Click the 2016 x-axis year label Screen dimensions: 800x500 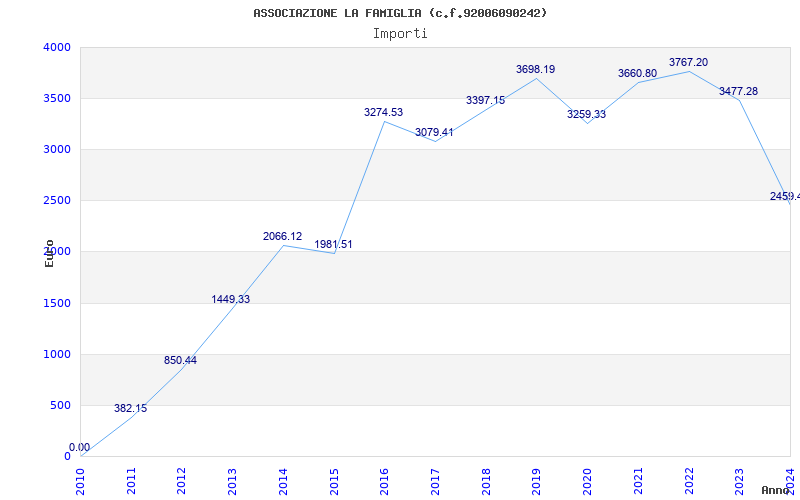[385, 481]
